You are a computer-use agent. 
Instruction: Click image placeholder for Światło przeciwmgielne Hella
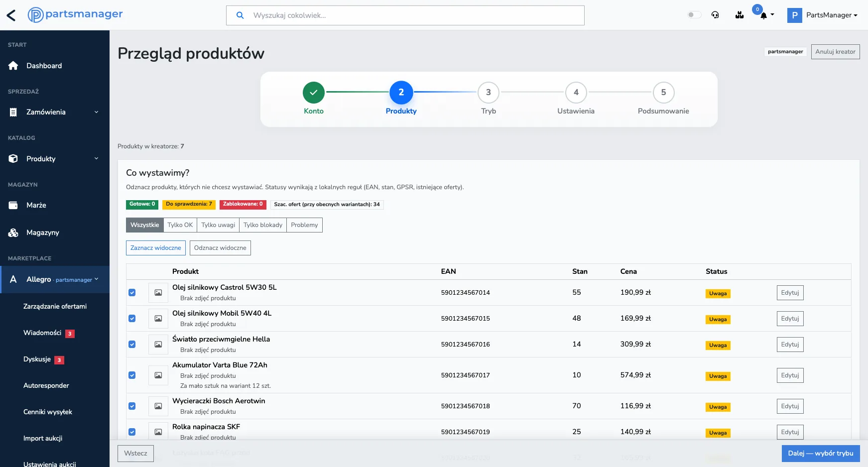pyautogui.click(x=158, y=345)
